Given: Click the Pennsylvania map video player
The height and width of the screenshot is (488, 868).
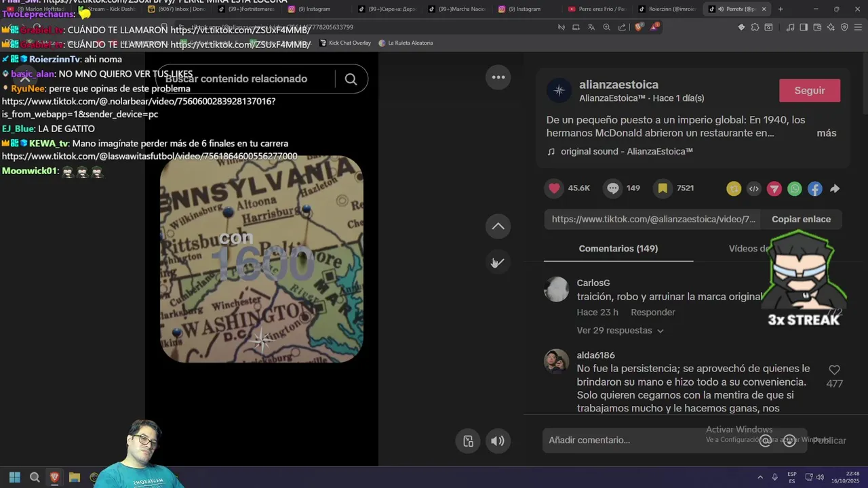Looking at the screenshot, I should point(262,259).
